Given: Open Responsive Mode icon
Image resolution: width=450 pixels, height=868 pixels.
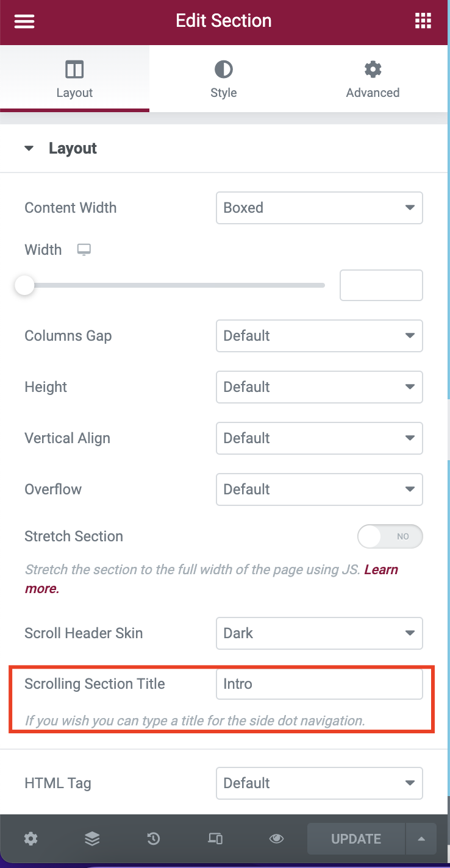Looking at the screenshot, I should 215,839.
